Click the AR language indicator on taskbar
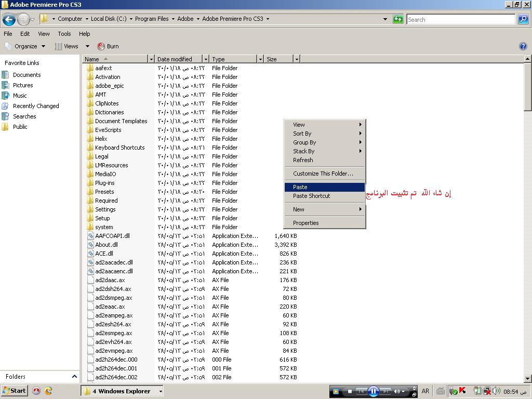 click(x=425, y=391)
